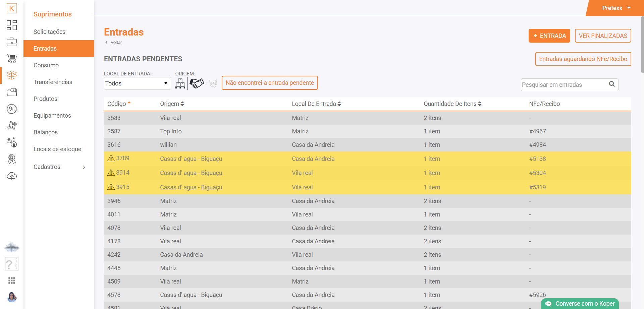Click the + ENTRADA button
Screen dimensions: 644x309
pyautogui.click(x=549, y=36)
